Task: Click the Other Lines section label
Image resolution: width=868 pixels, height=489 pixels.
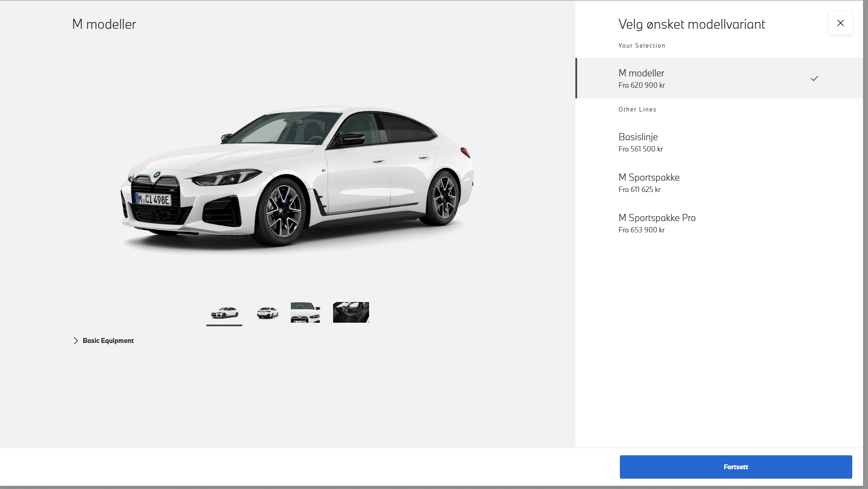Action: [x=637, y=109]
